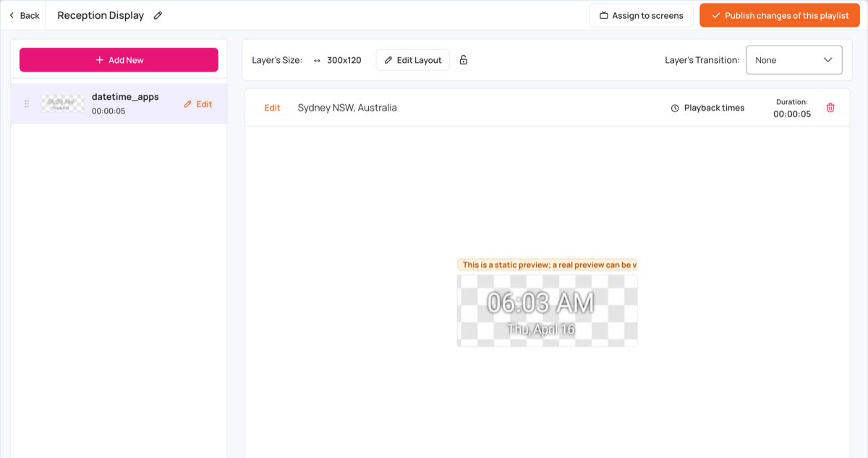Click the Layer's Size width arrow icon
The height and width of the screenshot is (458, 868).
tap(317, 61)
